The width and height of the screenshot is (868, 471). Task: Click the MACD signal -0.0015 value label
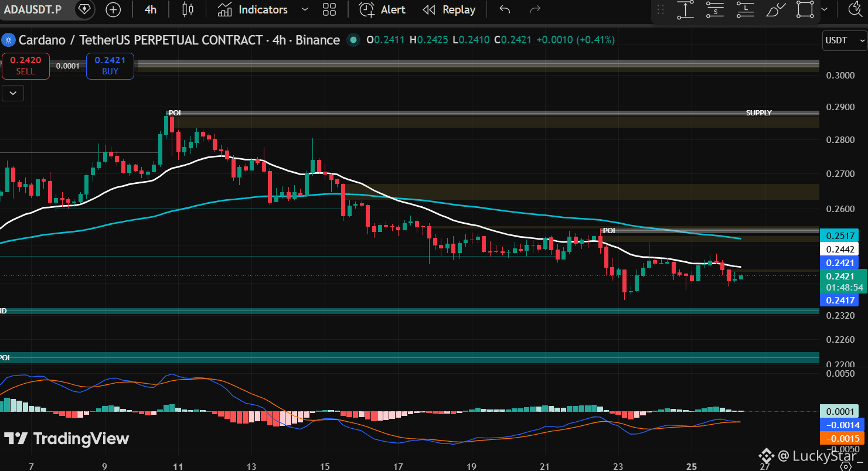point(843,439)
